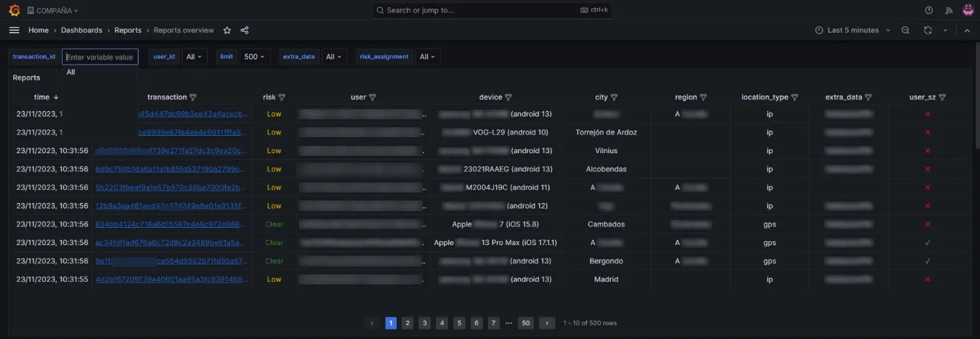
Task: Select the Bergondo city cell
Action: [606, 261]
